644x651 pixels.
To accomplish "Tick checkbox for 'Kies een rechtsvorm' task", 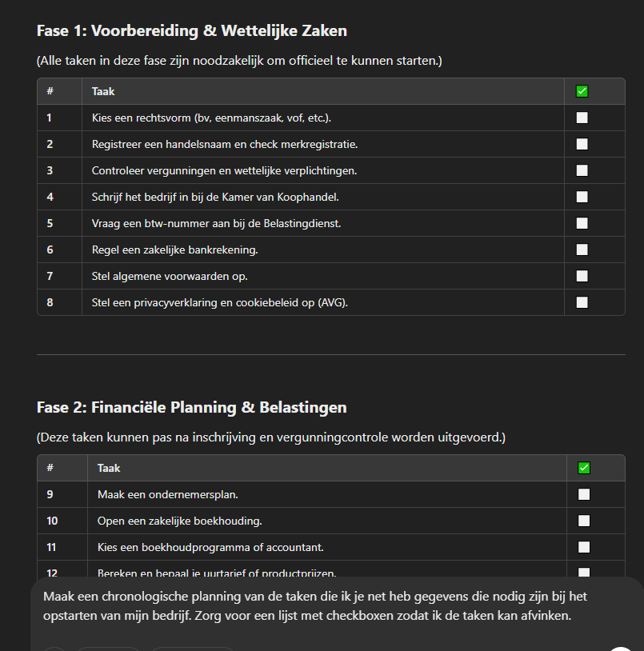I will coord(582,118).
